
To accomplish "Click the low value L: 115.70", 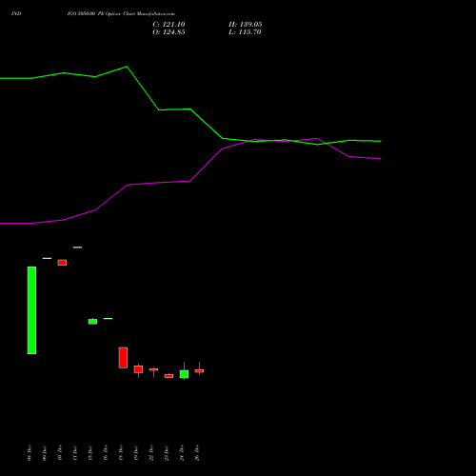I will pos(245,32).
